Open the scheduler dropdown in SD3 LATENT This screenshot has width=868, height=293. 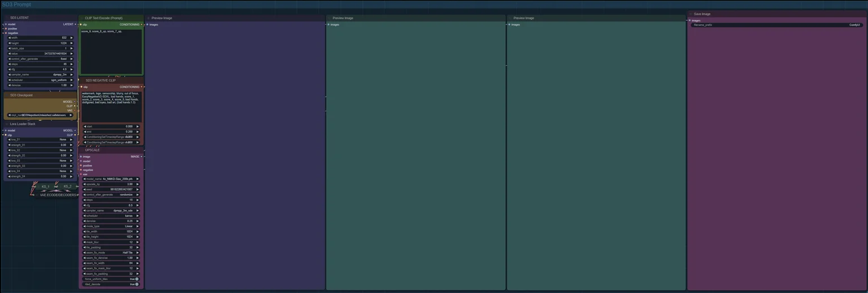point(40,80)
